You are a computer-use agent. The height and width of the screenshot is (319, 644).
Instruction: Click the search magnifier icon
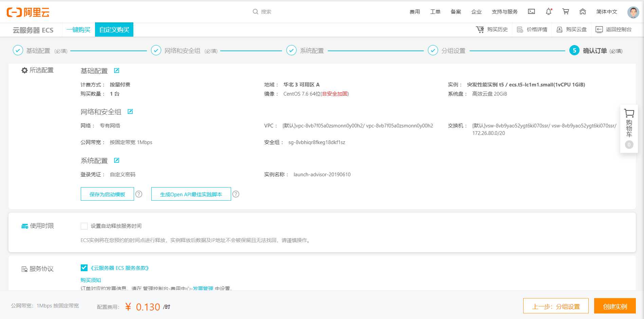[x=255, y=12]
